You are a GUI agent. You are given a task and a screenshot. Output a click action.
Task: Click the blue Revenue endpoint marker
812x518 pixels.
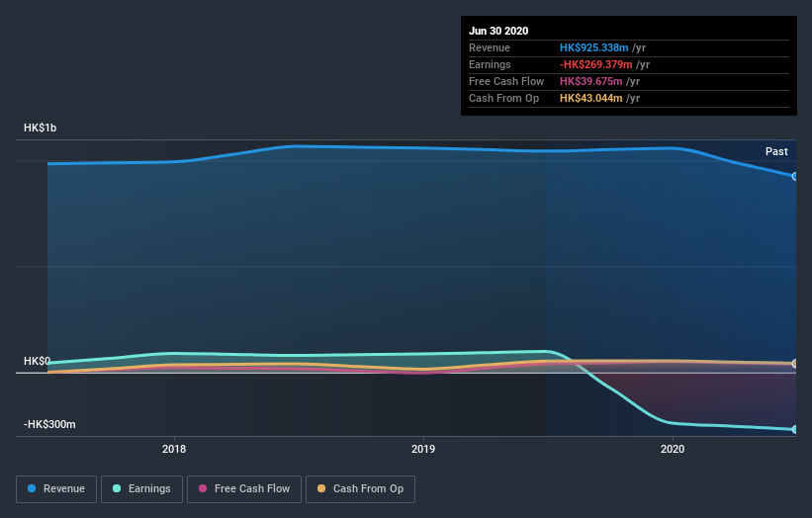[x=794, y=177]
